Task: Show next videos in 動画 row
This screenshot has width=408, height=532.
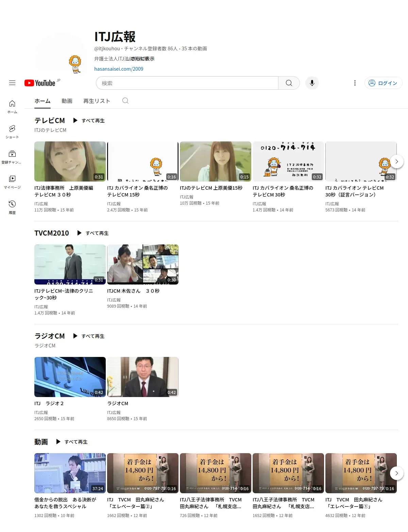Action: point(397,473)
